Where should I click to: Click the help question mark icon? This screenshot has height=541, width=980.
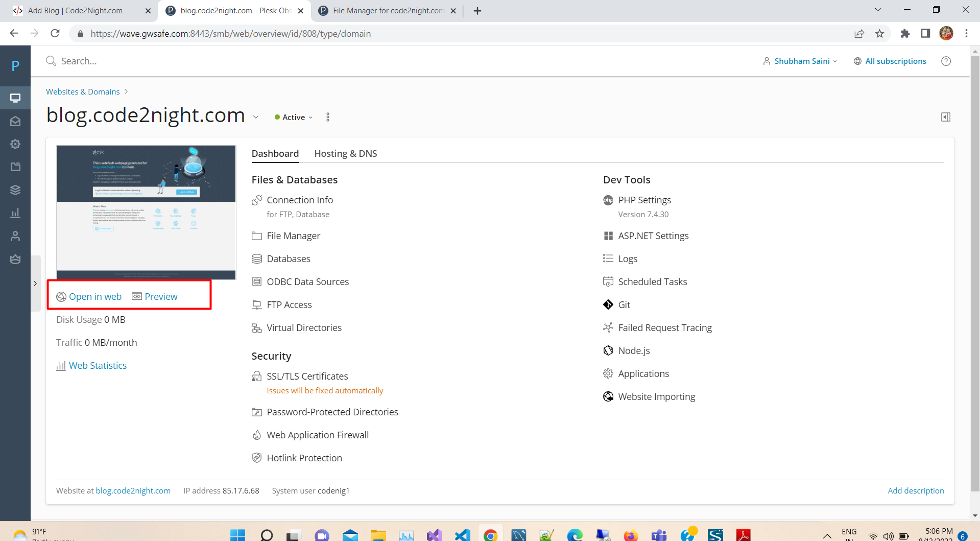point(946,61)
